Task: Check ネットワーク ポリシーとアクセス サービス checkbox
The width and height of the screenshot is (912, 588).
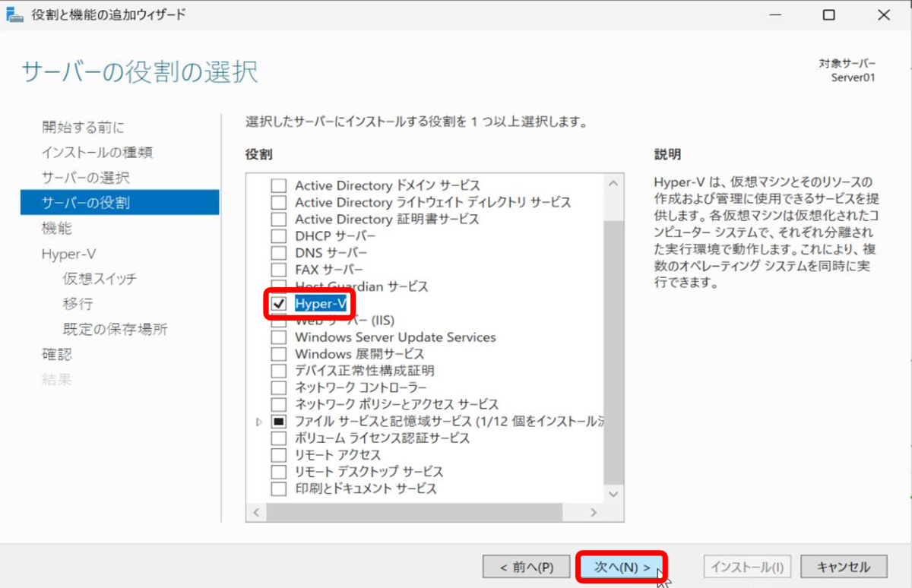Action: [279, 404]
